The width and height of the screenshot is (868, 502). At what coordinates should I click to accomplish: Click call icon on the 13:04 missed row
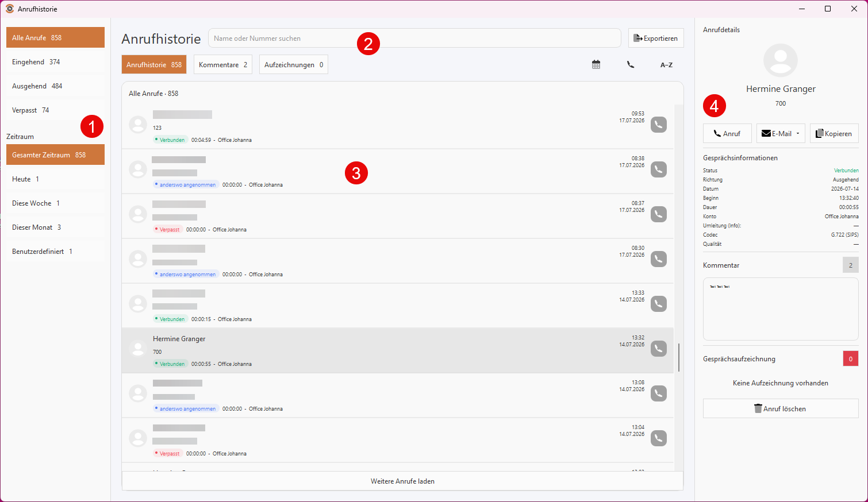[659, 438]
